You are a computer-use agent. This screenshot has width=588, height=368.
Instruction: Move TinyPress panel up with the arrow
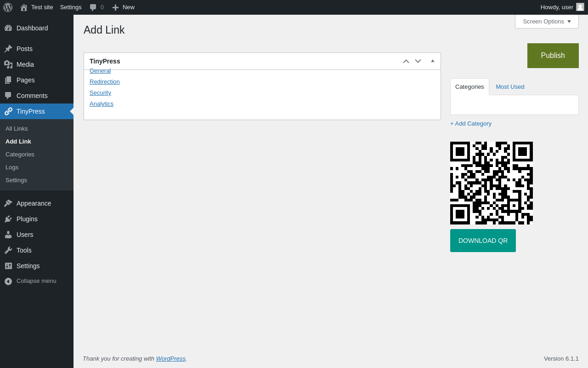[406, 61]
